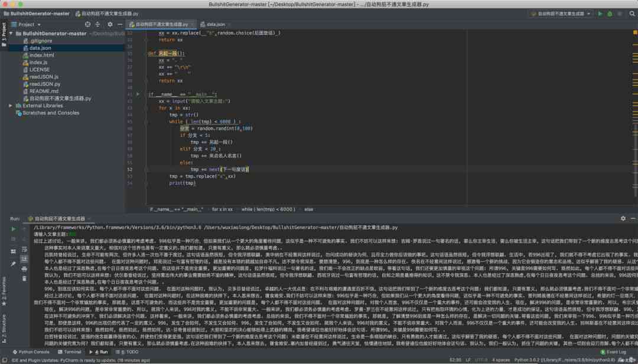
Task: Click the tool window toggle icon in status bar corner
Action: [x=5, y=360]
